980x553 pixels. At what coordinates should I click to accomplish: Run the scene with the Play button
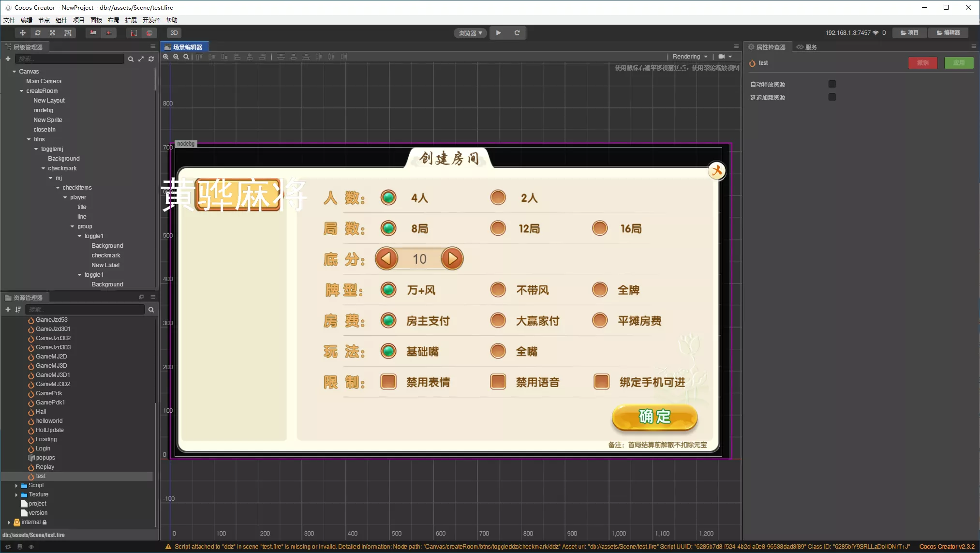499,32
